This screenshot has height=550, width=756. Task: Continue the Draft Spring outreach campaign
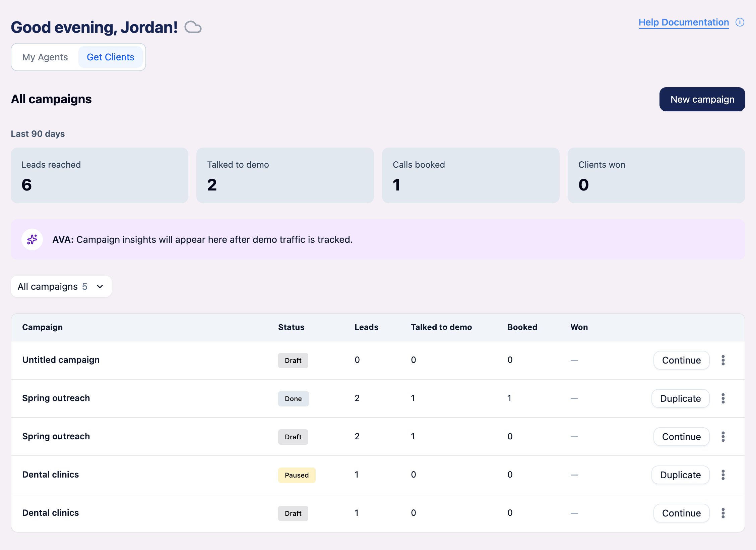click(682, 437)
